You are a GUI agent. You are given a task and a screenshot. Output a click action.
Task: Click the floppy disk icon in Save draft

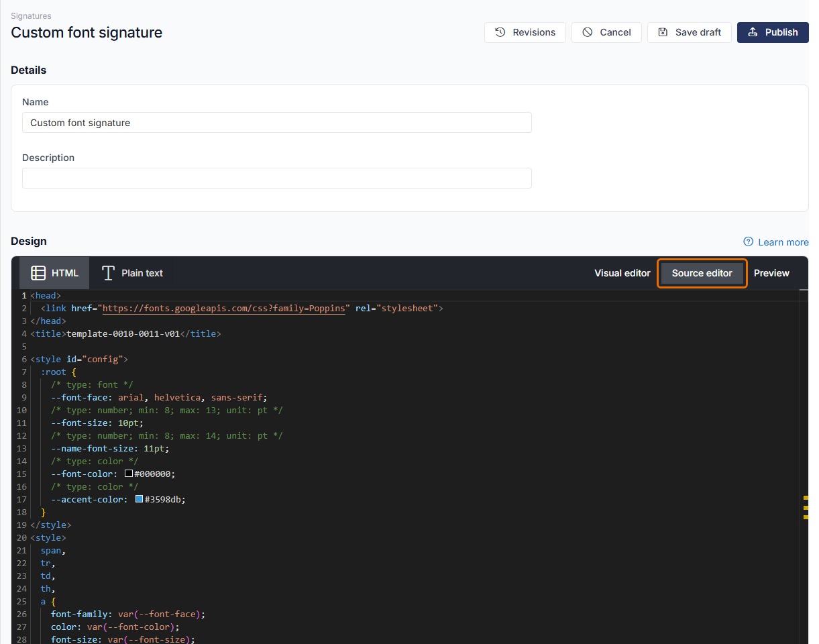(663, 32)
